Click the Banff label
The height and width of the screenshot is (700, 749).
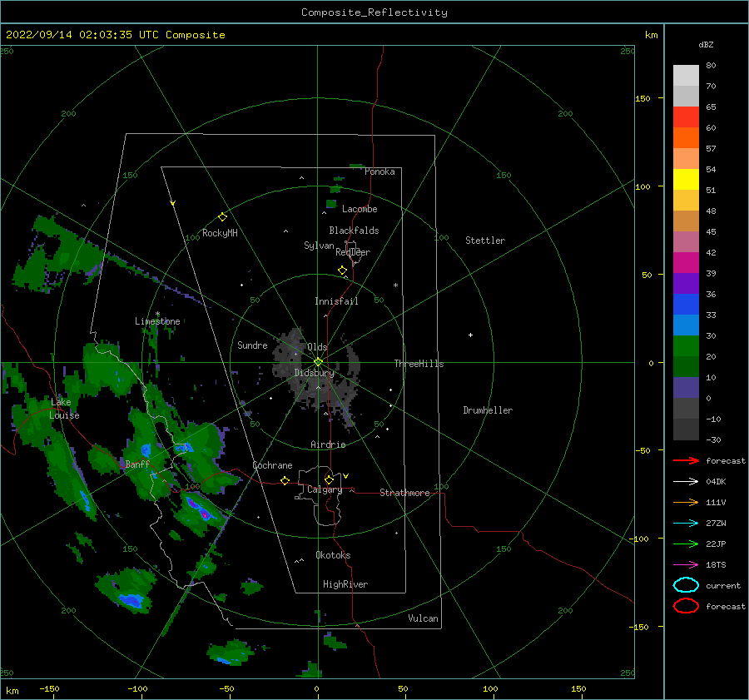coord(137,464)
